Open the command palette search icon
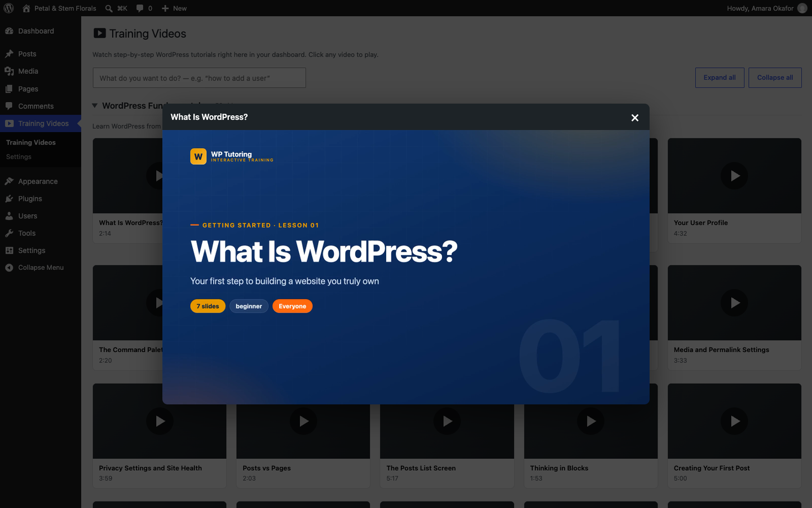Image resolution: width=812 pixels, height=508 pixels. [x=109, y=8]
